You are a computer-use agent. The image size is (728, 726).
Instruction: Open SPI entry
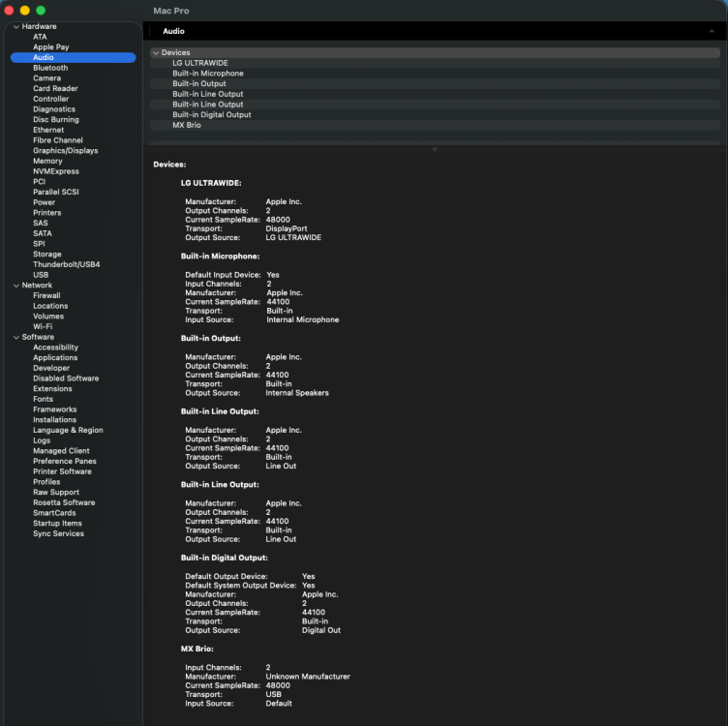39,244
